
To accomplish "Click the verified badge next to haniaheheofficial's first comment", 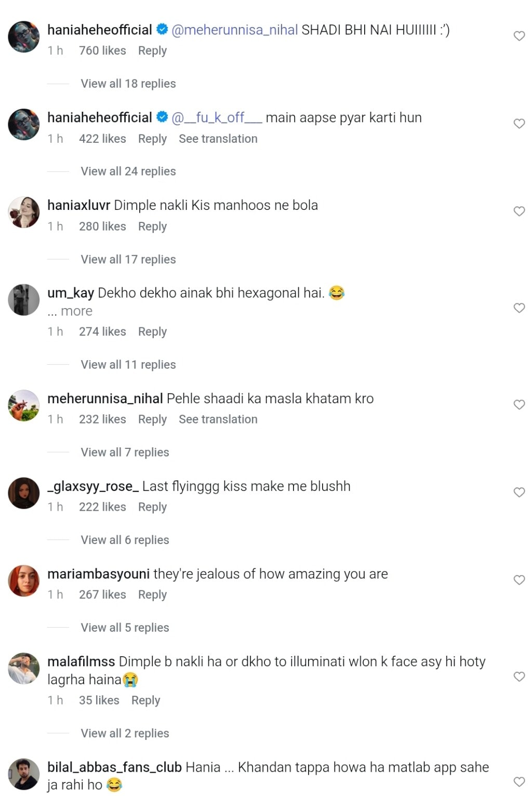I will coord(162,30).
